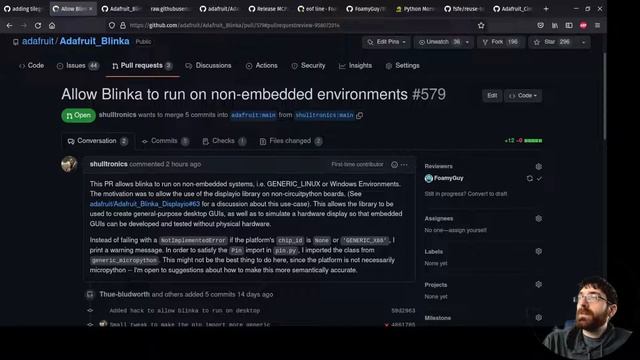
Task: Open shulltronics profile in the comment header
Action: (x=109, y=164)
